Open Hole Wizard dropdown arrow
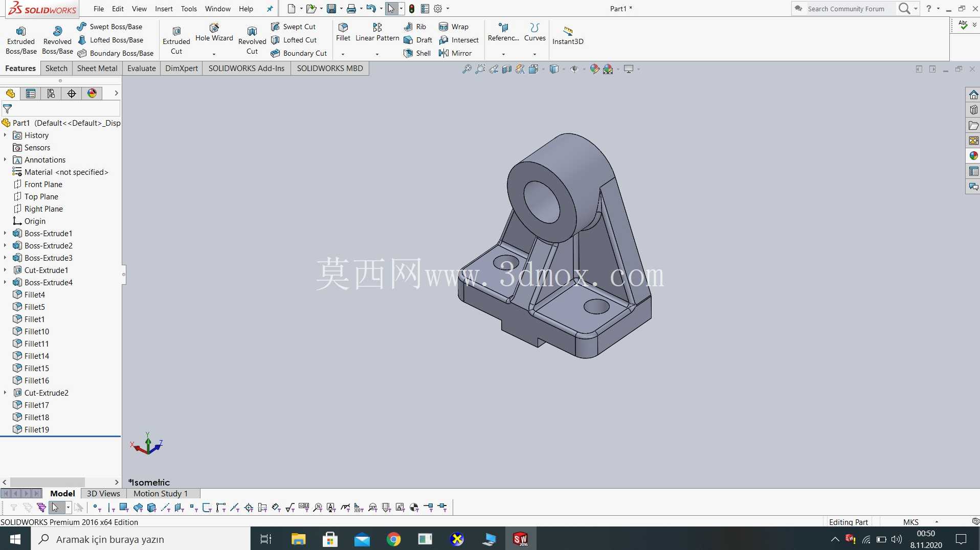980x550 pixels. 214,54
